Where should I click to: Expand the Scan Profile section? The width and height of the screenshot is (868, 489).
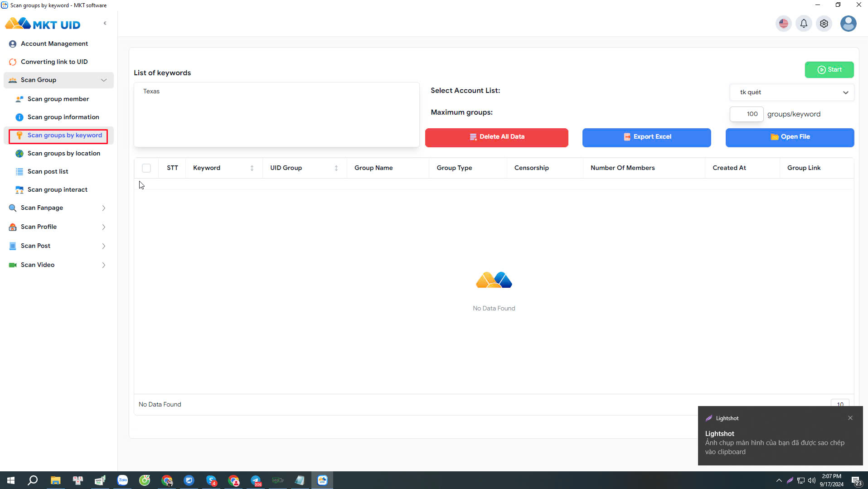[x=58, y=227]
